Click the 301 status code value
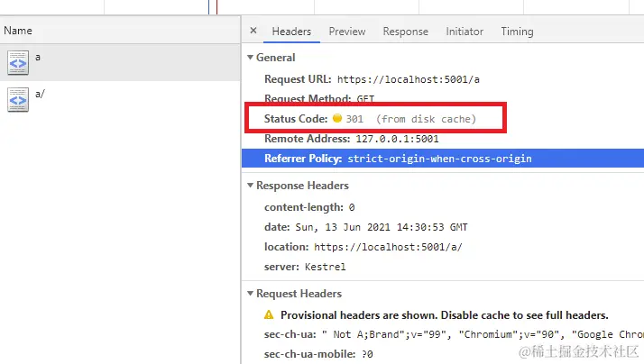 click(354, 119)
